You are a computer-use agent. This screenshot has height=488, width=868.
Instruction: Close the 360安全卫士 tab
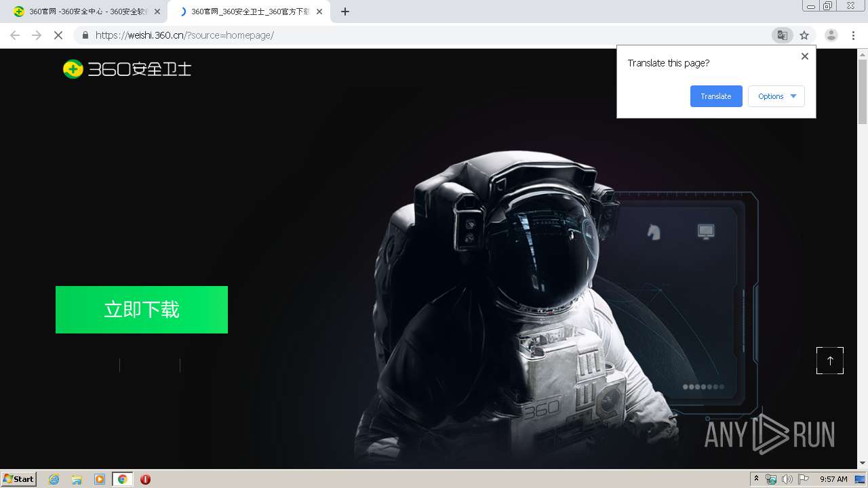(x=319, y=12)
